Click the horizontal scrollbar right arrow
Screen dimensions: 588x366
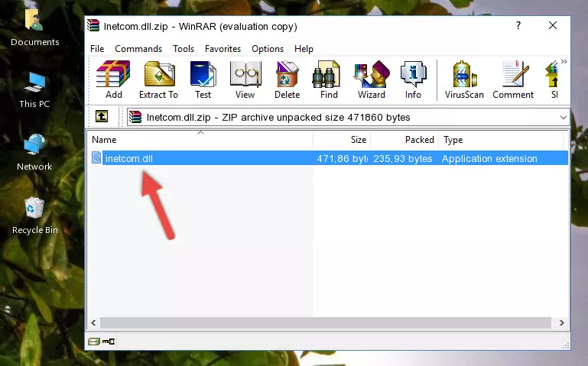[561, 322]
